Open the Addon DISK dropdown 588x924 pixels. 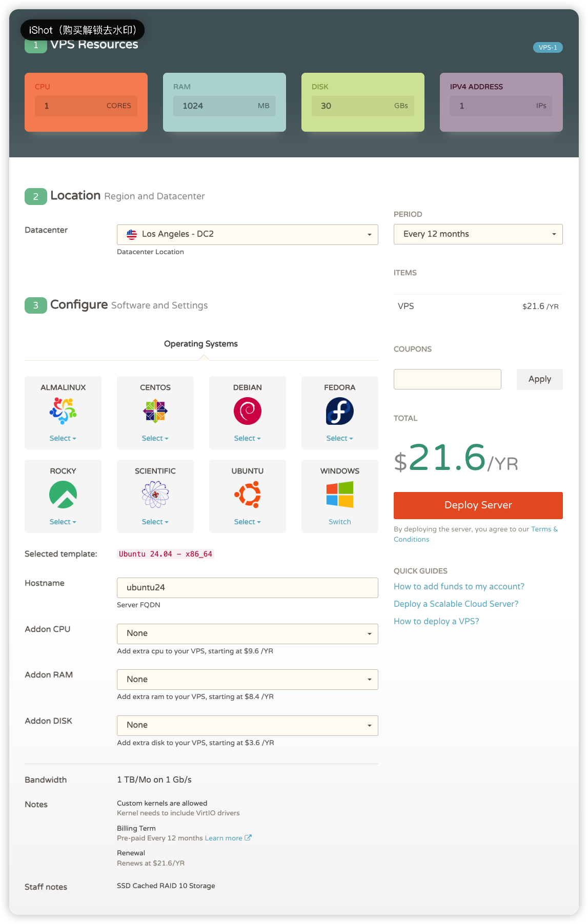247,725
